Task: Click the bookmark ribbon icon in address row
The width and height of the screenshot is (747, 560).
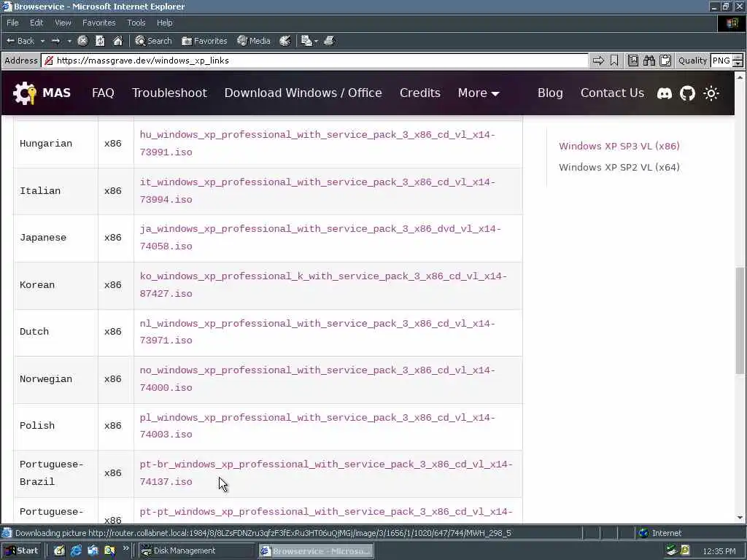Action: click(x=614, y=61)
